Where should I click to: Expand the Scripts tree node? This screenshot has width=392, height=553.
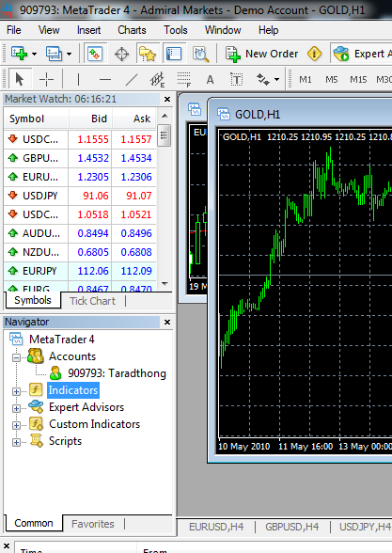coord(16,442)
